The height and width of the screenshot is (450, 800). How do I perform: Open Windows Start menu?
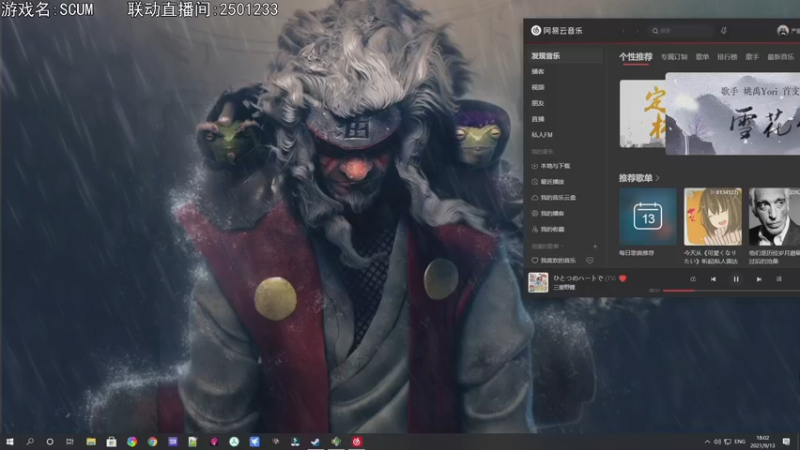[x=9, y=442]
